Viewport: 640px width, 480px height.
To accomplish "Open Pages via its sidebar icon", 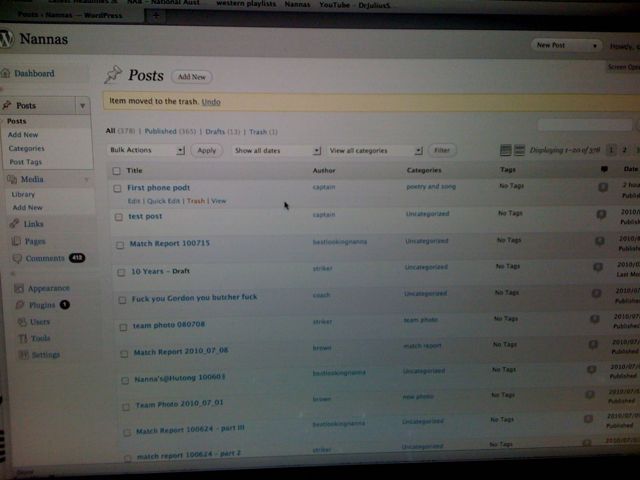I will (15, 241).
